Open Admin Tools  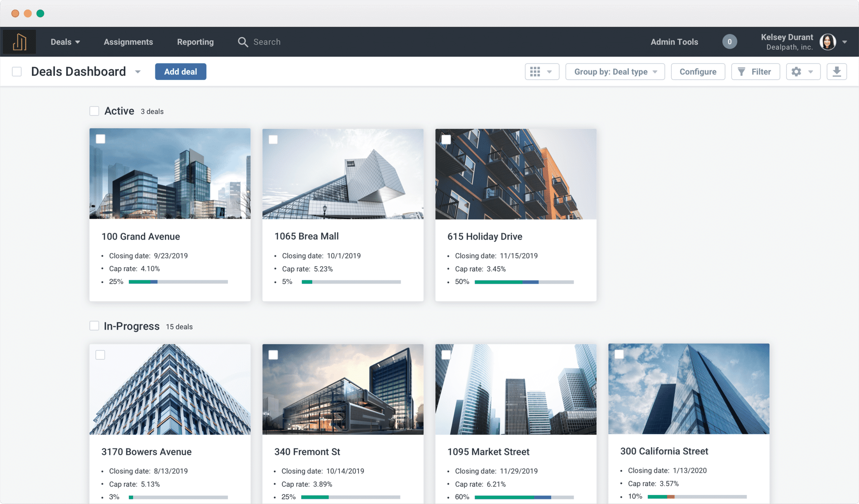674,42
